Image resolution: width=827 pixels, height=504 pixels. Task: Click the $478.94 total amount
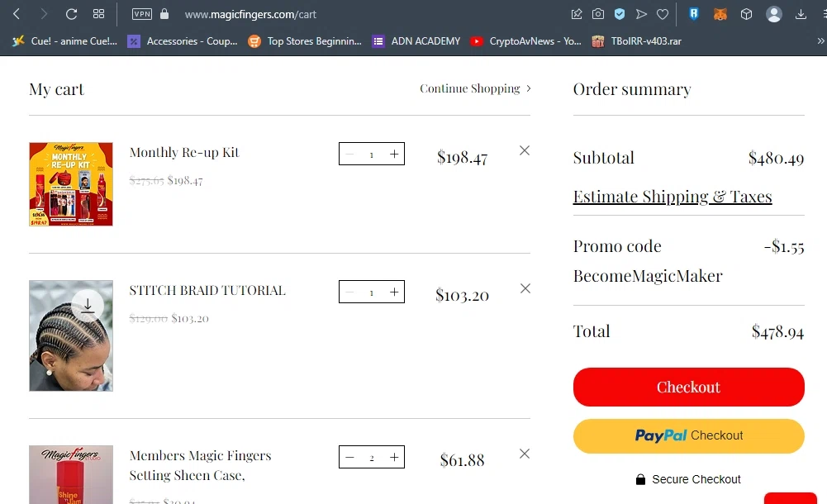[777, 331]
